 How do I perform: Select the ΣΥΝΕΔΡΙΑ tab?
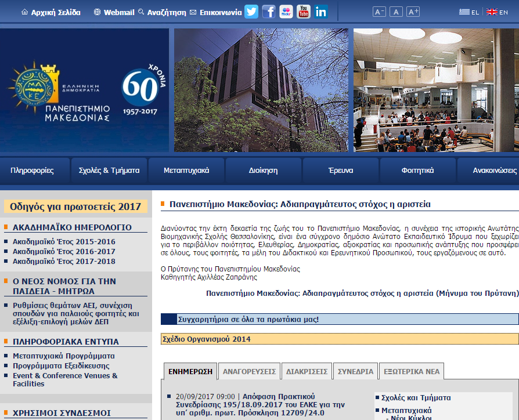click(x=355, y=371)
